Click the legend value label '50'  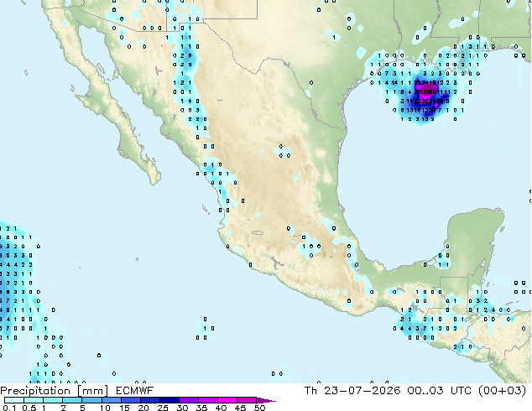point(259,408)
